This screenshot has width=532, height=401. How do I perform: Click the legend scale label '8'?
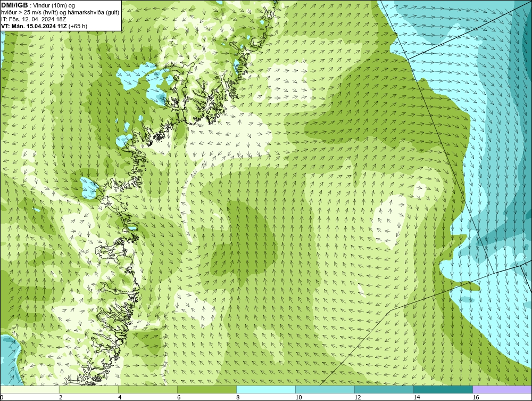click(x=237, y=397)
